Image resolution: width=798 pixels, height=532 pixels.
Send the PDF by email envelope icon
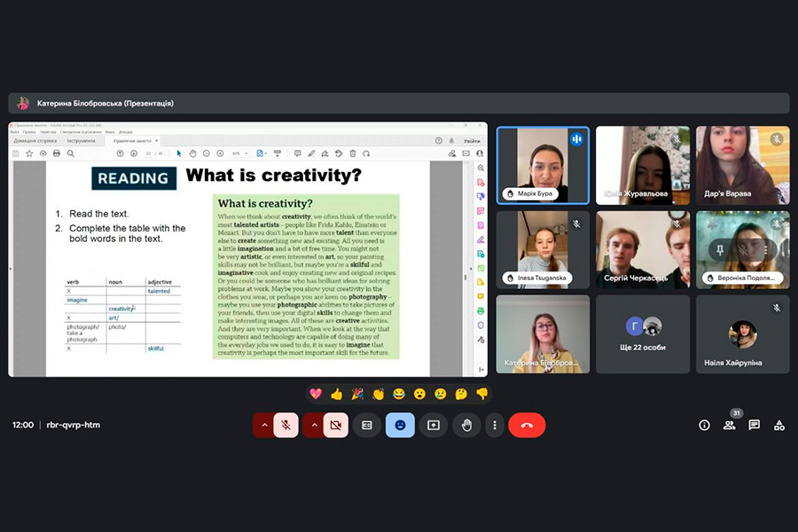coord(465,153)
